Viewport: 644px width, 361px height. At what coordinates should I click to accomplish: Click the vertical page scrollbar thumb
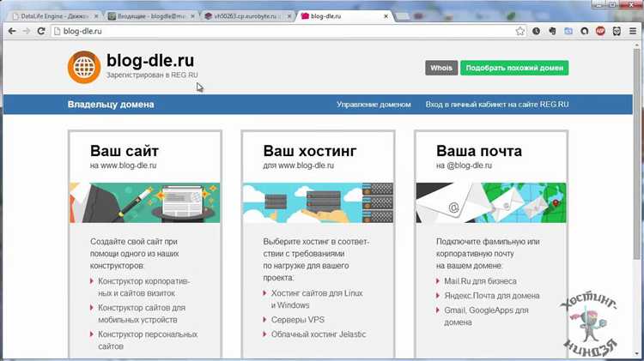click(x=637, y=153)
